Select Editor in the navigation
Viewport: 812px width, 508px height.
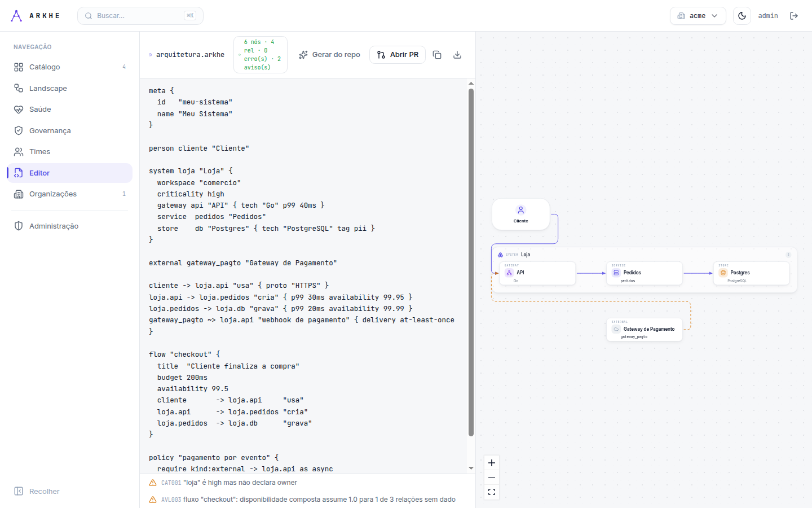[70, 173]
